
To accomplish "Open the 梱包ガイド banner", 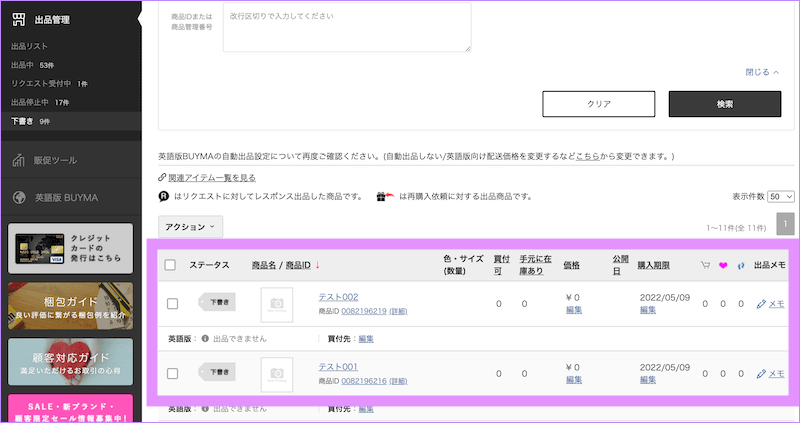I will [70, 305].
